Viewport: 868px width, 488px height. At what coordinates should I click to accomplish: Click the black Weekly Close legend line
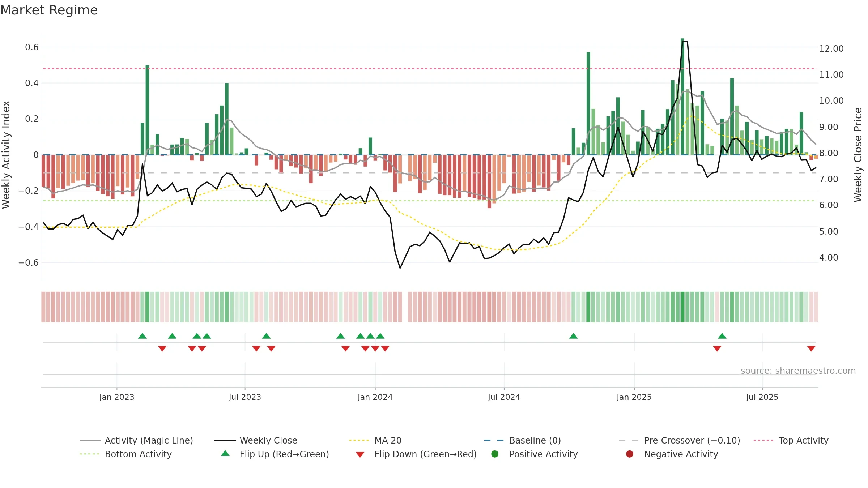point(225,440)
